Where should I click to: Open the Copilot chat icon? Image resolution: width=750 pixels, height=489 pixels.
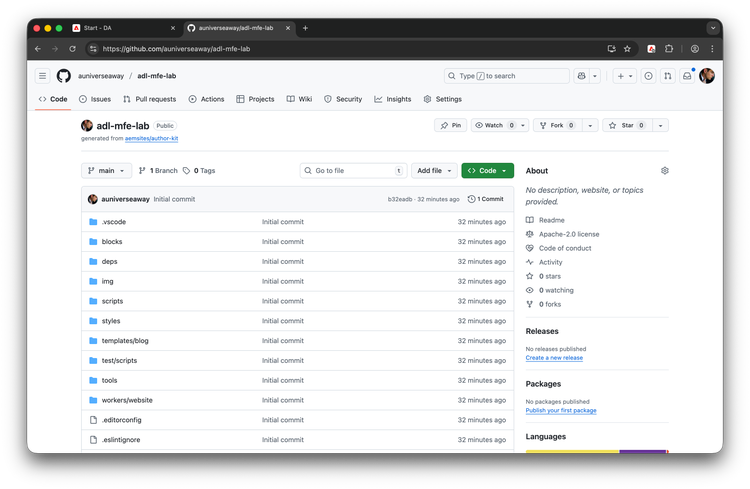point(582,76)
